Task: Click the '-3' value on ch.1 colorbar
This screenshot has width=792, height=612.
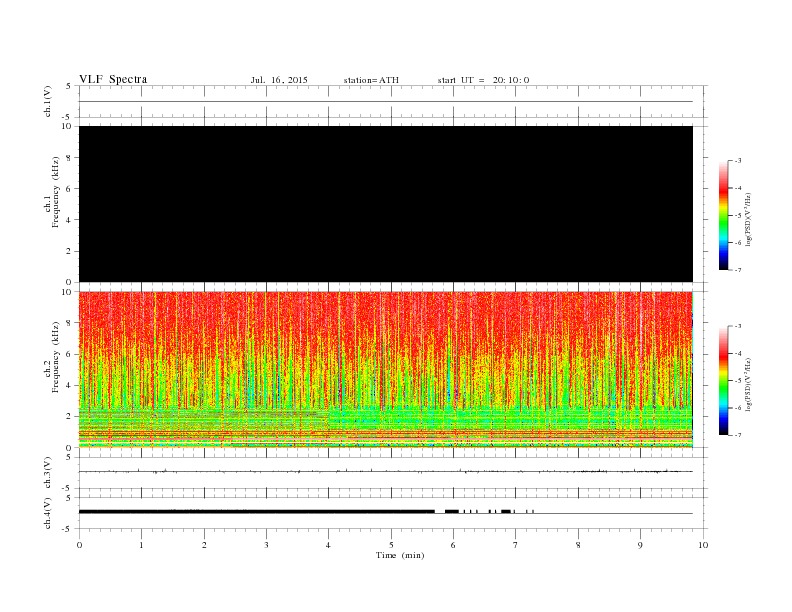Action: [738, 161]
